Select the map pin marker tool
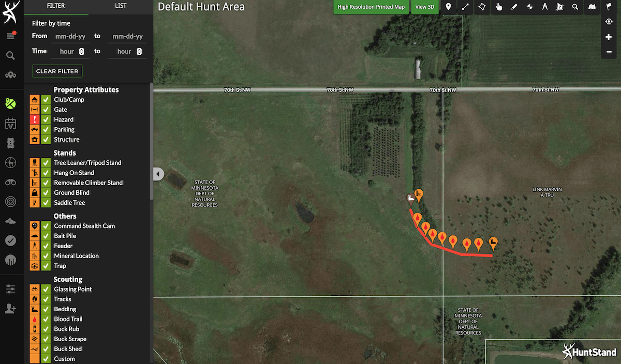 pyautogui.click(x=448, y=7)
